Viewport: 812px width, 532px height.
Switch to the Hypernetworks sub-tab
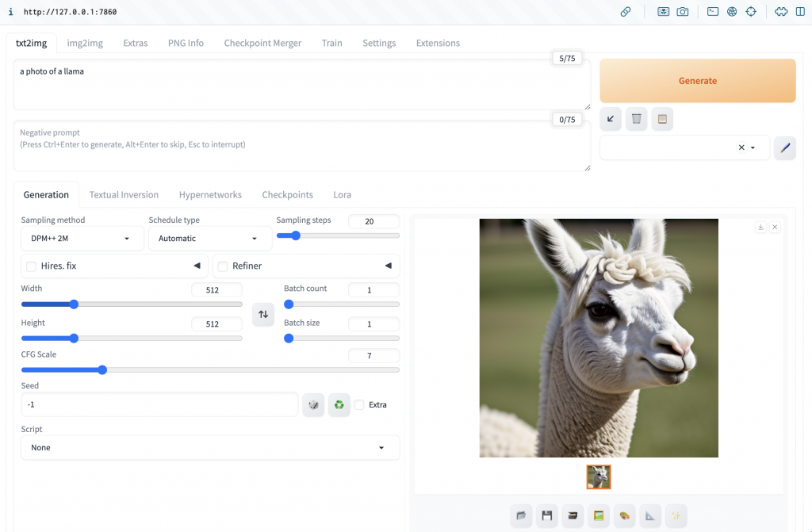210,195
